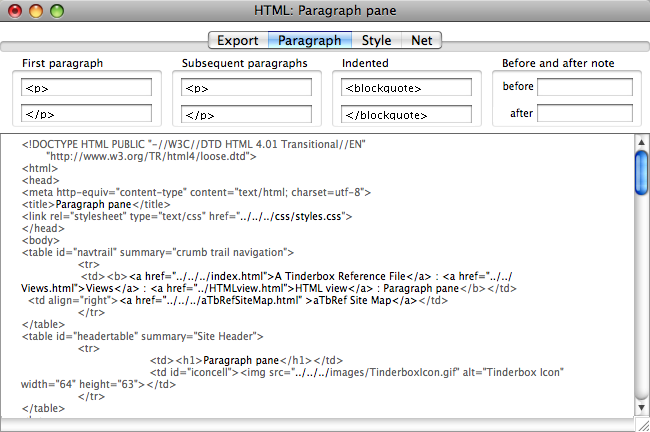This screenshot has width=650, height=432.
Task: Click the First paragraph closing tag field
Action: (86, 113)
